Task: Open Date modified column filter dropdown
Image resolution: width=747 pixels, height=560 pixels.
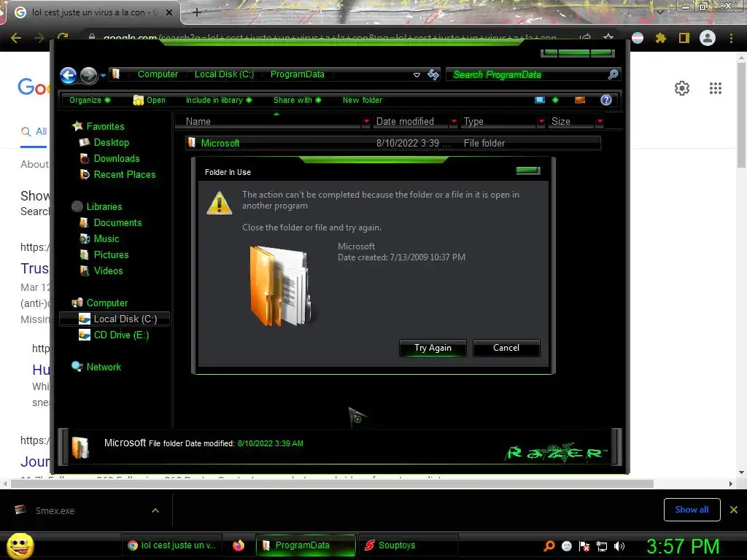Action: (x=454, y=122)
